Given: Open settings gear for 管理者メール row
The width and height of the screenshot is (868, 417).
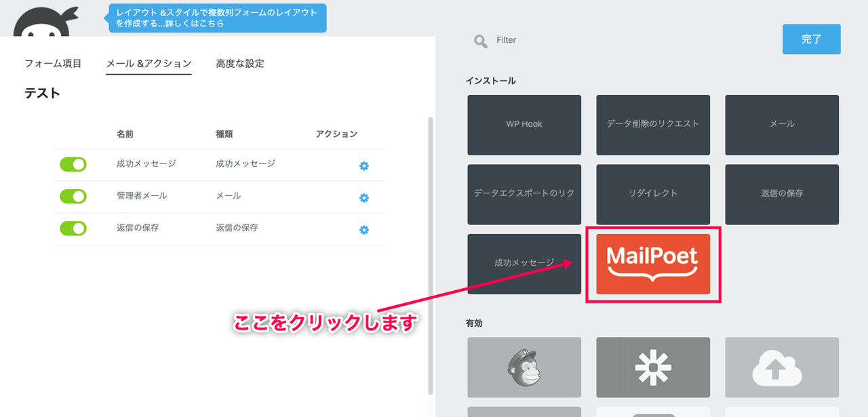Looking at the screenshot, I should (363, 198).
